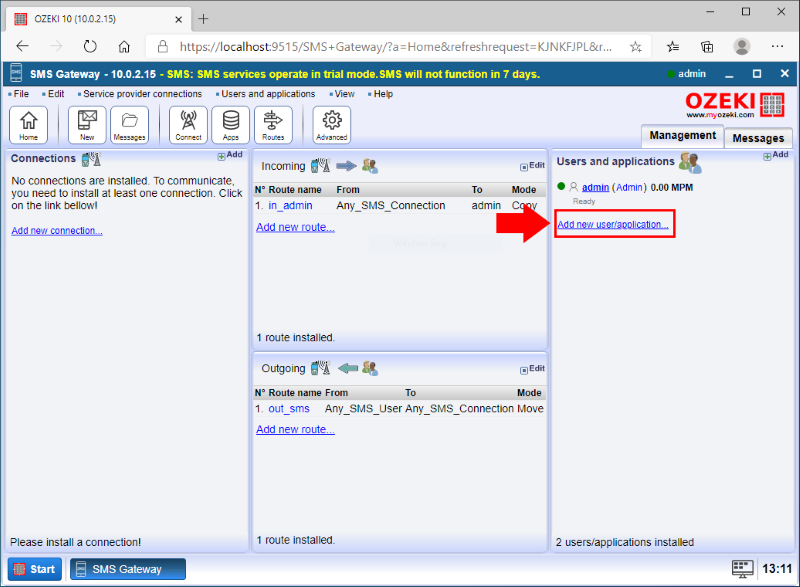The image size is (800, 587).
Task: Open the on-screen keyboard icon in taskbar
Action: coord(742,569)
